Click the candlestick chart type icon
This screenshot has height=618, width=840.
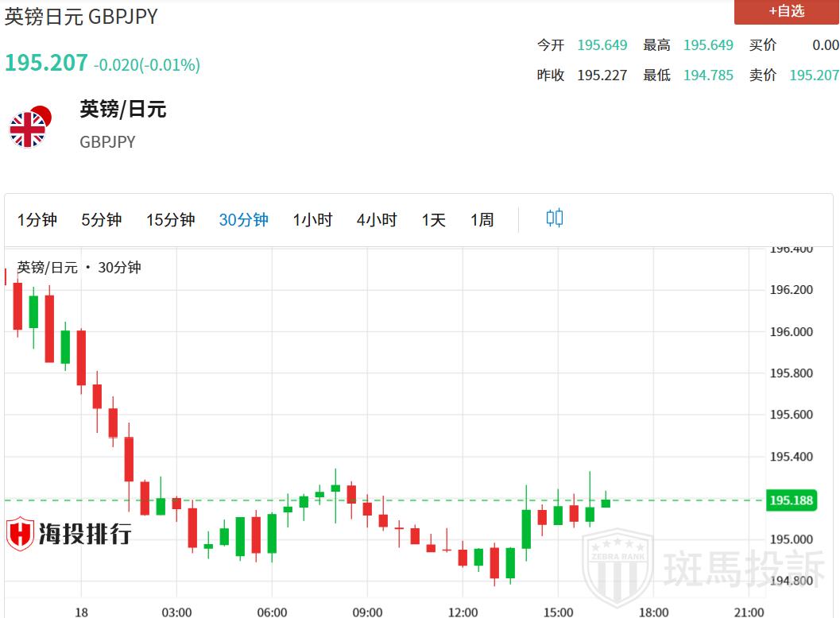555,218
